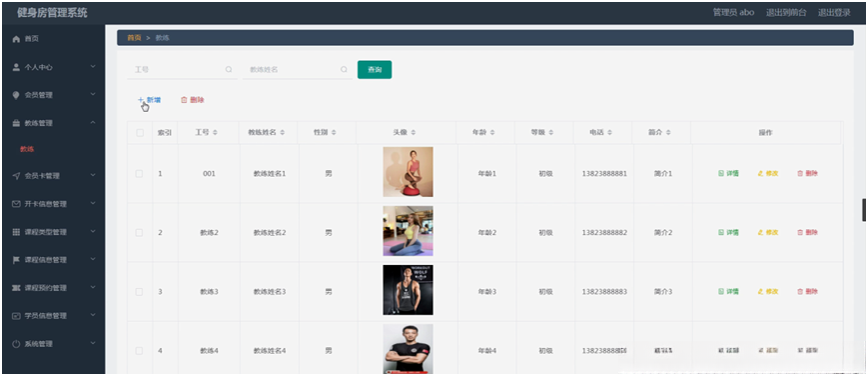This screenshot has width=868, height=376.
Task: Sort by 性别 column arrows
Action: pyautogui.click(x=334, y=133)
